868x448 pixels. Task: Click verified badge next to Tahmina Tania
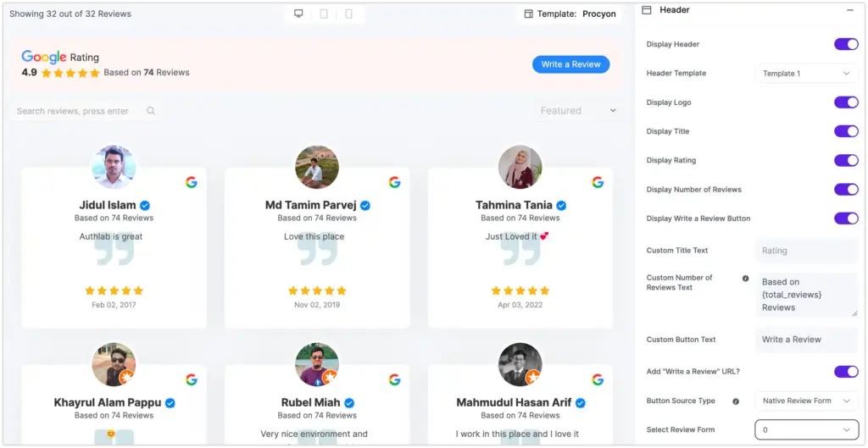click(561, 206)
